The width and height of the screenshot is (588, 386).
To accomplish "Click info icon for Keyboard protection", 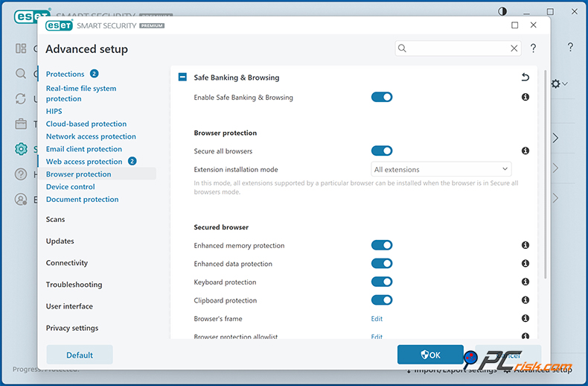I will coord(525,282).
